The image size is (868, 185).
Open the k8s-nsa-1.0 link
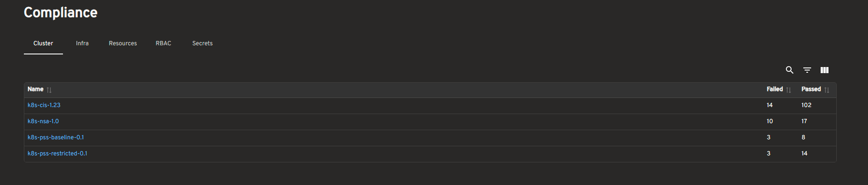click(x=43, y=121)
